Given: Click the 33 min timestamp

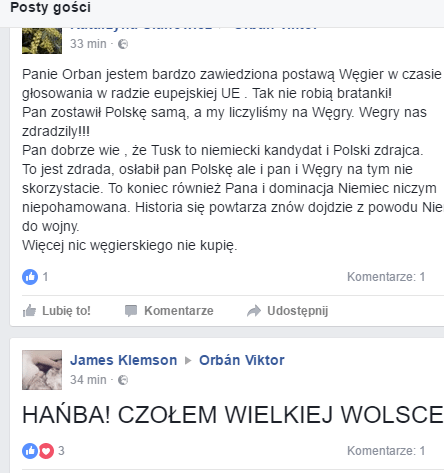Looking at the screenshot, I should [x=88, y=44].
